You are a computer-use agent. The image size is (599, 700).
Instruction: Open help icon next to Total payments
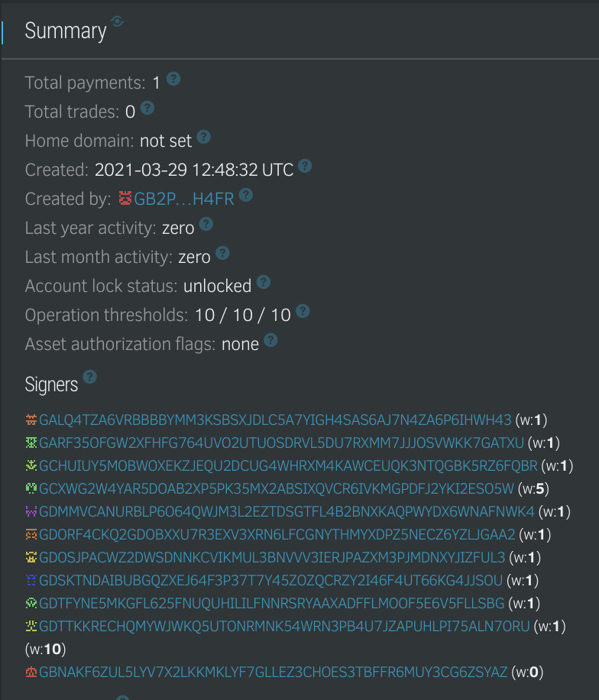(173, 79)
